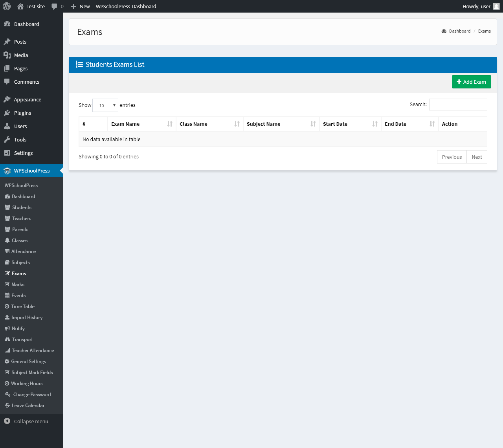Click the Transport road icon
503x448 pixels.
tap(7, 340)
